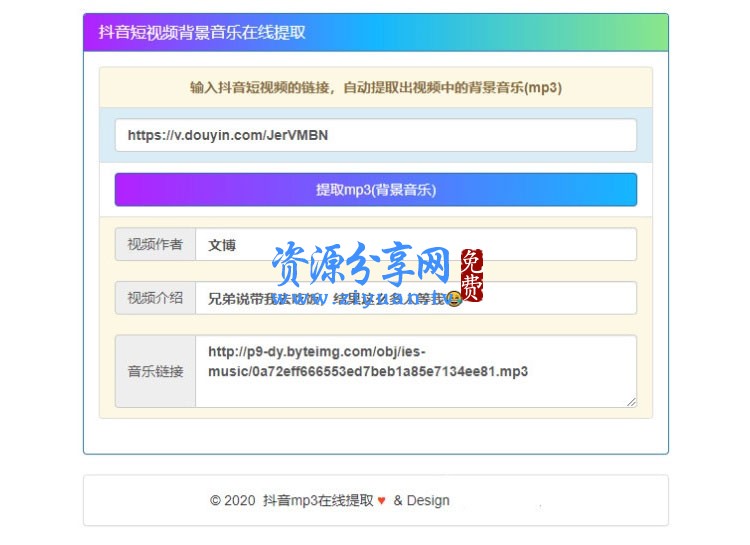Click the 音乐链接 label
The image size is (750, 545).
click(155, 371)
